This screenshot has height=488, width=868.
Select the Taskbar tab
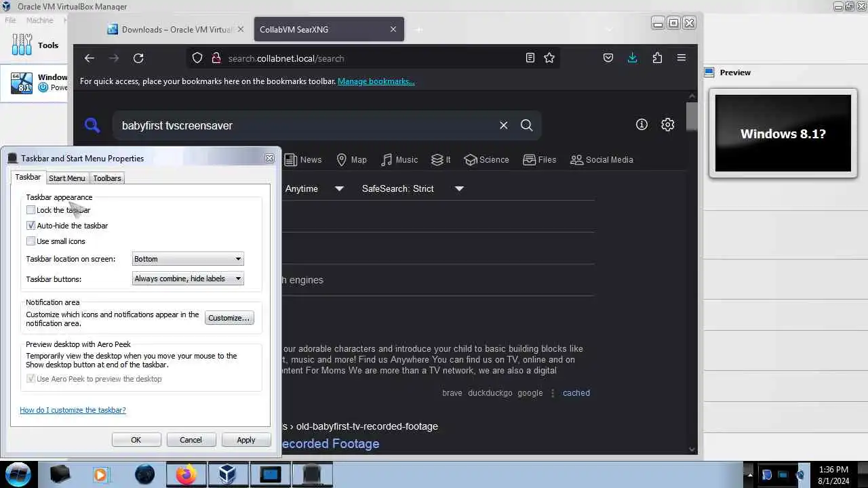tap(28, 177)
